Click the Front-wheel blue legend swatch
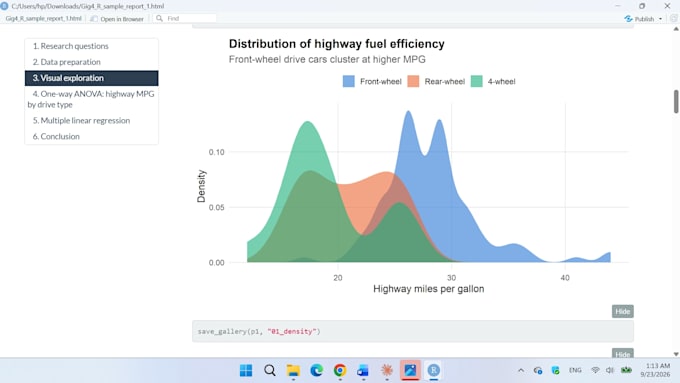Screen dimensions: 680x383 coord(349,81)
